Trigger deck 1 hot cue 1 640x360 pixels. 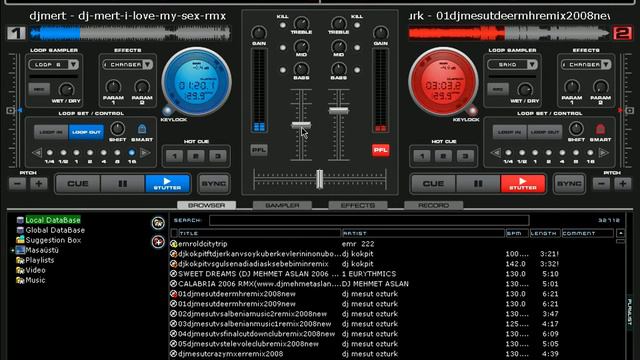[x=174, y=156]
